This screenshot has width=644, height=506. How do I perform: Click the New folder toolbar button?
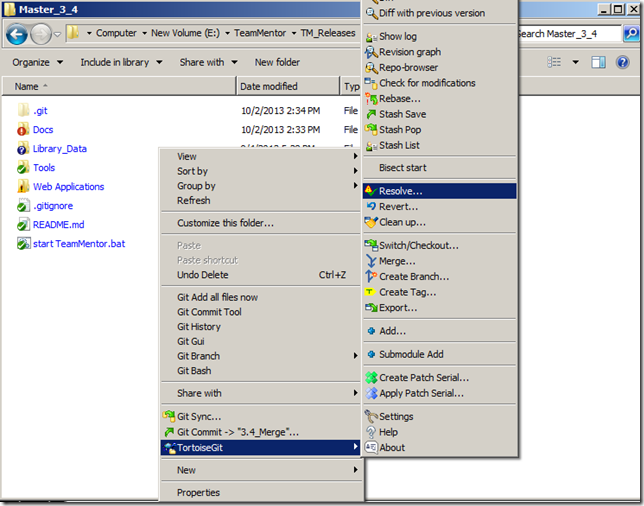pyautogui.click(x=277, y=62)
